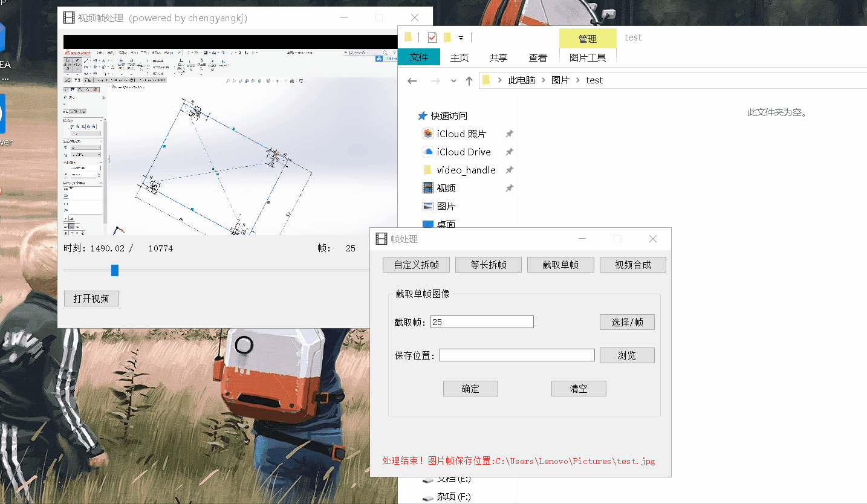Minimize the 视频帧处理 window
The image size is (867, 504).
point(344,18)
